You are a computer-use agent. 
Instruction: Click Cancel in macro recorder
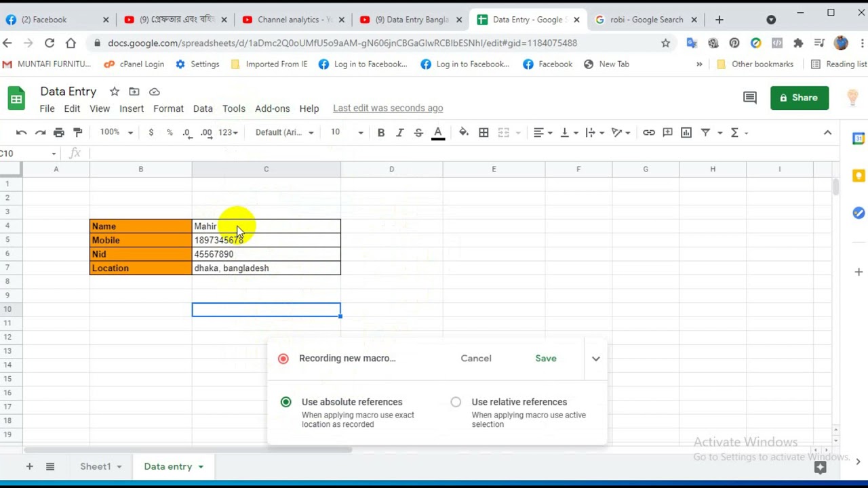476,359
